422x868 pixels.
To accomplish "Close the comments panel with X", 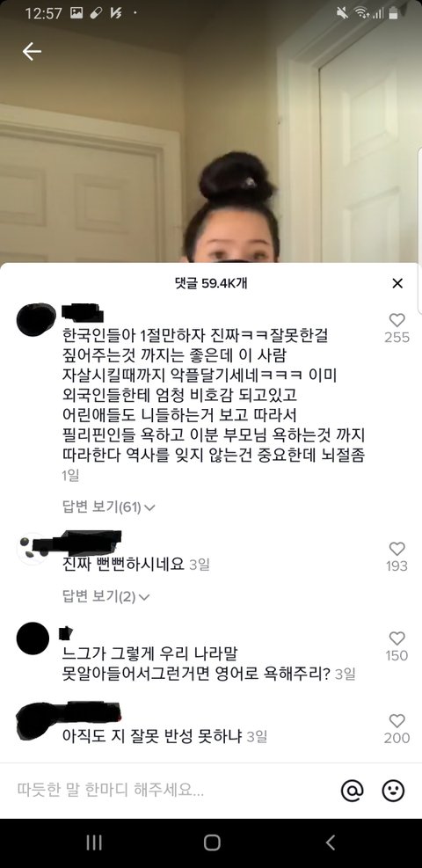I will [x=397, y=283].
